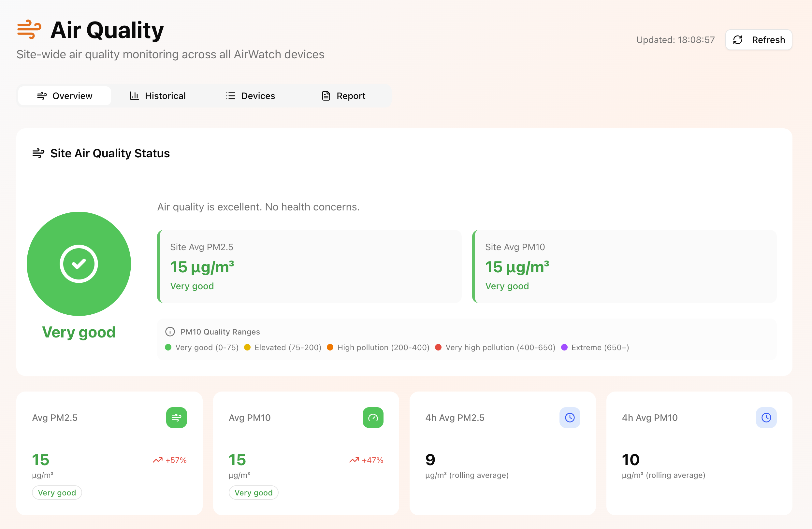Click the green checkmark status circle

coord(79,264)
